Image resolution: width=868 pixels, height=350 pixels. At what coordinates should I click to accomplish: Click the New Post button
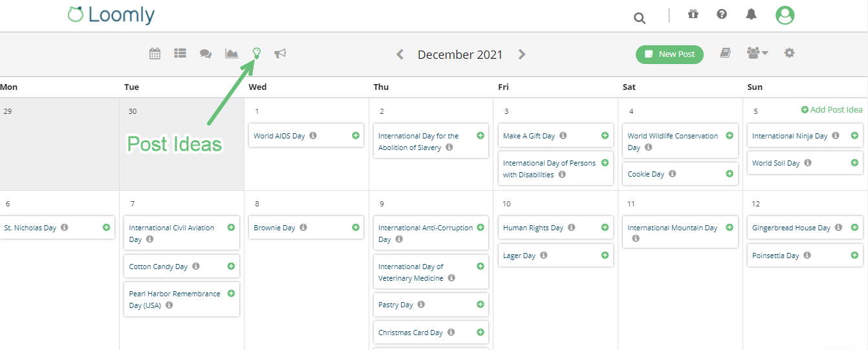(x=669, y=54)
